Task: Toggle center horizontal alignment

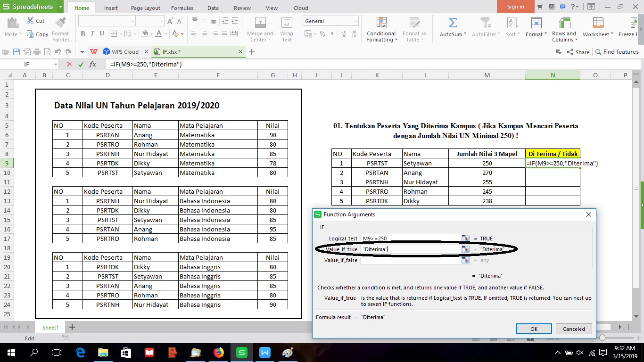Action: tap(204, 34)
